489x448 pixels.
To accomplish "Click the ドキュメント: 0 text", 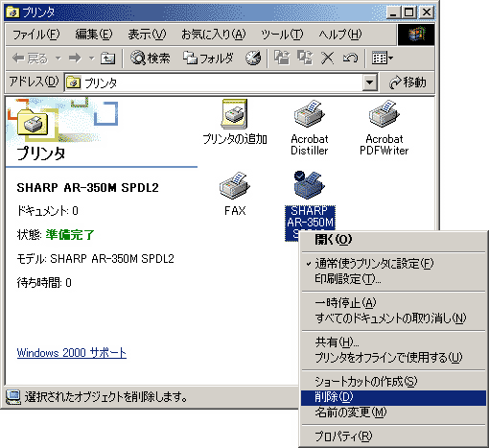I will 47,211.
